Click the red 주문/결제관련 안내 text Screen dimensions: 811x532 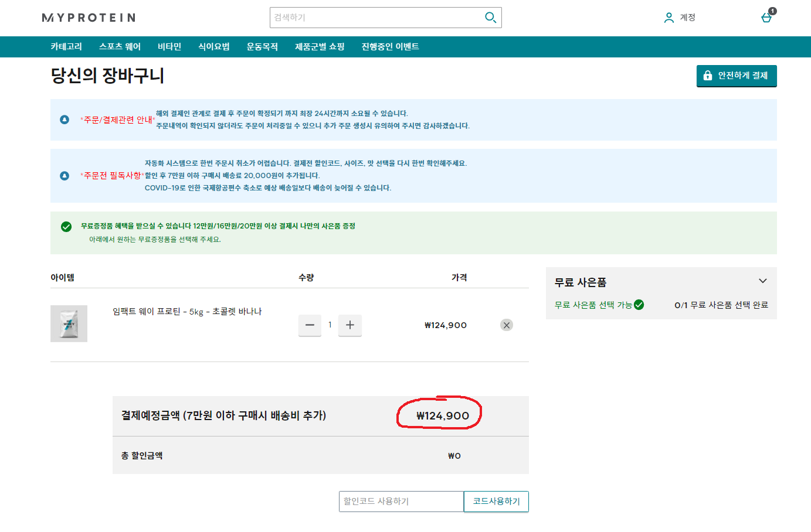[118, 120]
